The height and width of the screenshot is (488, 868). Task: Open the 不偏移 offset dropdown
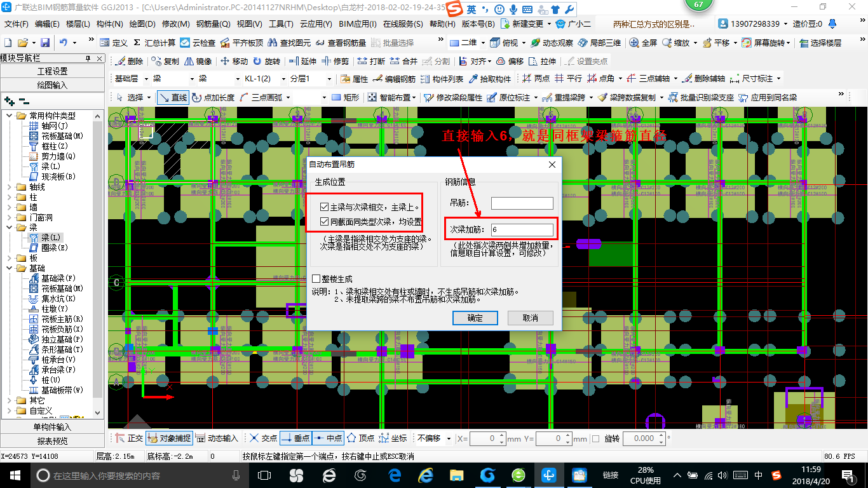pyautogui.click(x=449, y=438)
